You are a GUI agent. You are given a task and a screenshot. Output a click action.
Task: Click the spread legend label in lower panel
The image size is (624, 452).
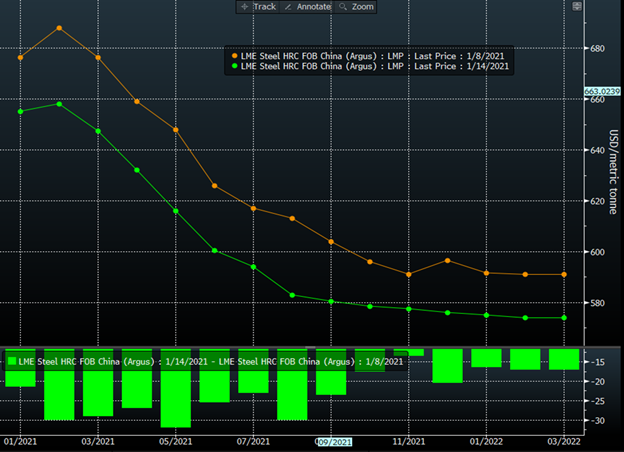(208, 360)
